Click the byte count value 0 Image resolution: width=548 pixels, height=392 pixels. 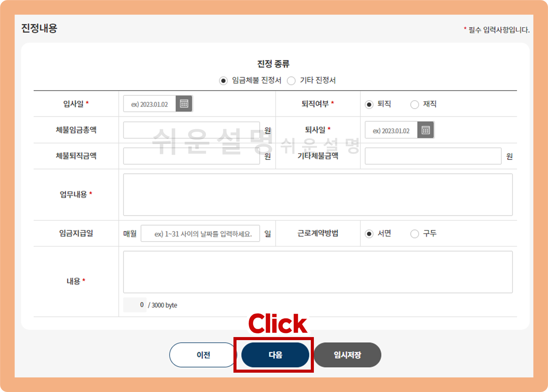click(142, 305)
